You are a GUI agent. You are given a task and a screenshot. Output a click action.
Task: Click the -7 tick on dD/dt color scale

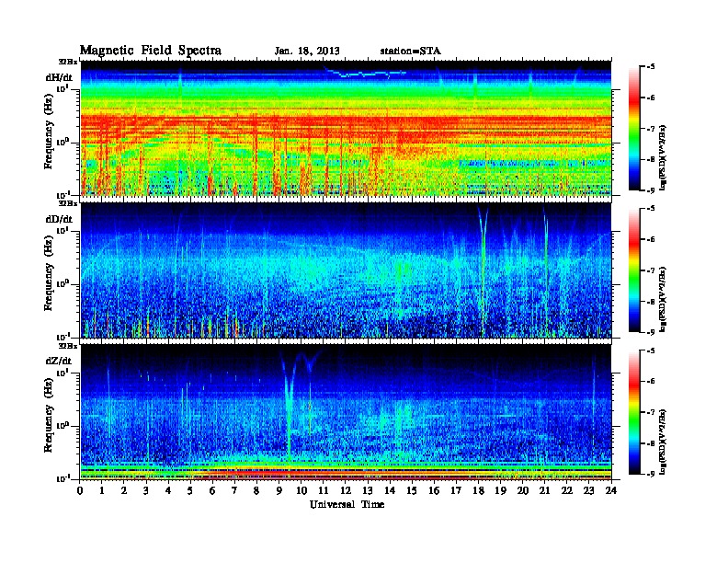(x=651, y=270)
